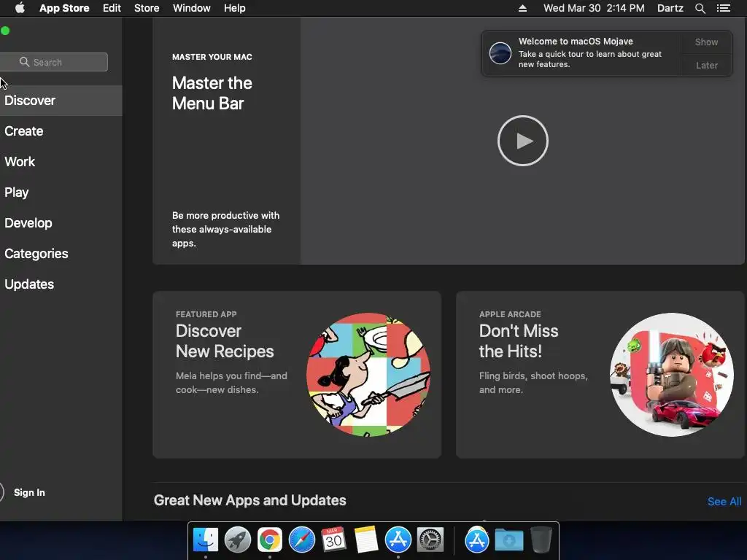Viewport: 747px width, 560px height.
Task: Click 'Be more productive' description text
Action: (x=225, y=229)
